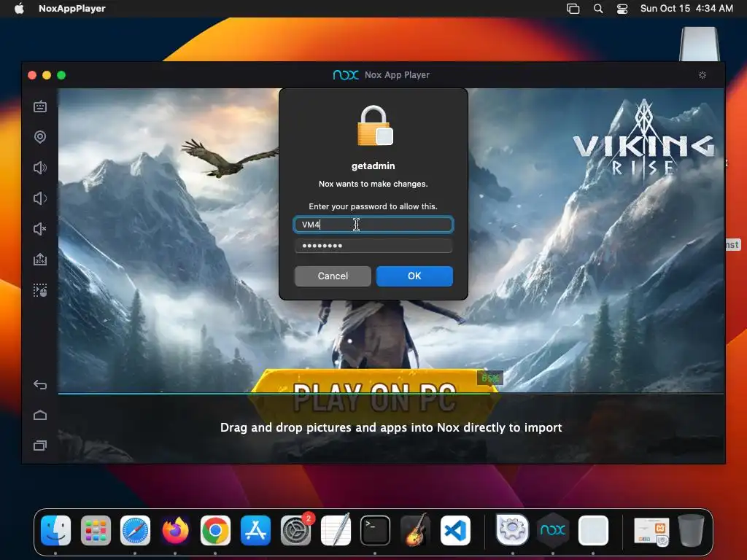Open Launchpad from the Dock
Image resolution: width=747 pixels, height=560 pixels.
click(x=96, y=530)
